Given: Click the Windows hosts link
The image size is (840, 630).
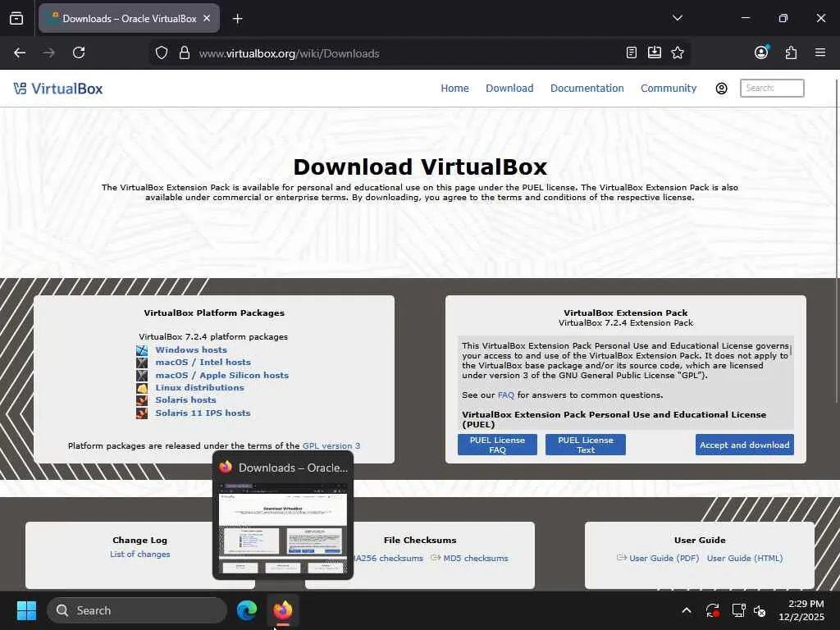Looking at the screenshot, I should click(x=191, y=349).
